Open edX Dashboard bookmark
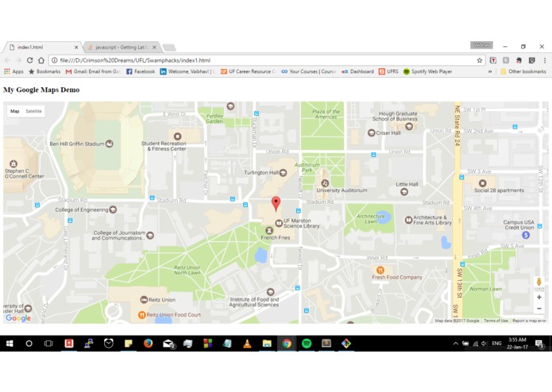The image size is (552, 392). pyautogui.click(x=357, y=71)
